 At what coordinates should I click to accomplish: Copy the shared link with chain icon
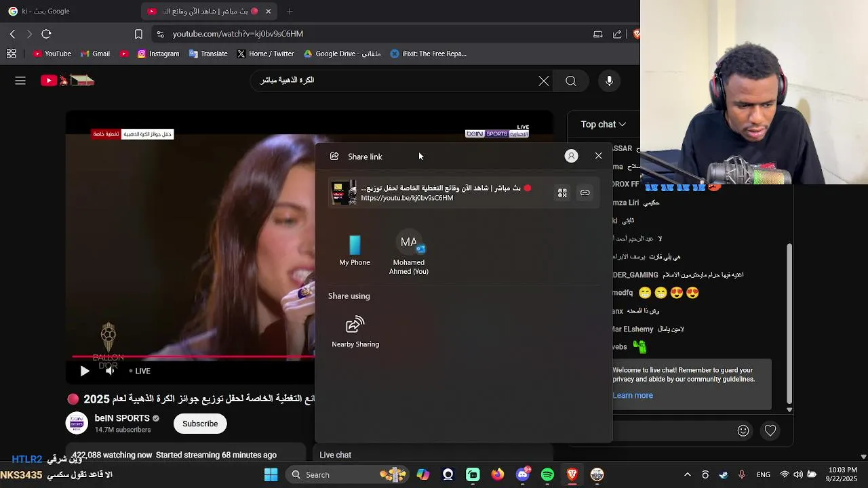click(x=585, y=192)
